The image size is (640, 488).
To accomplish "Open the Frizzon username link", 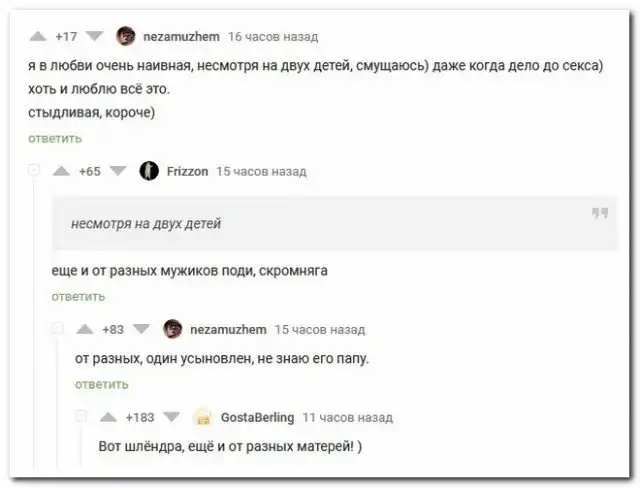I will pyautogui.click(x=187, y=171).
